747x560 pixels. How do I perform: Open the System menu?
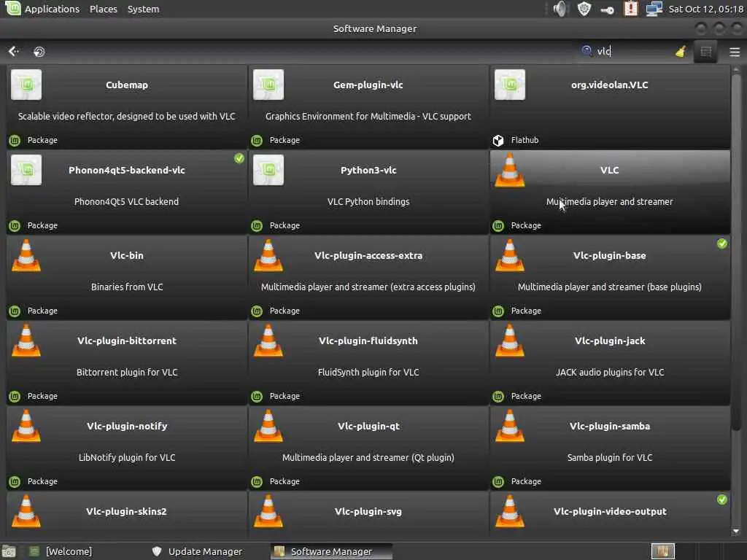click(x=144, y=9)
